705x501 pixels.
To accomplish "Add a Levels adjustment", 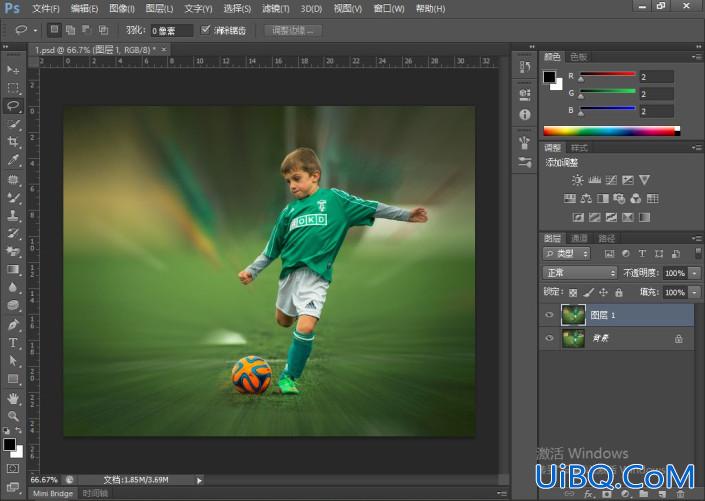I will point(594,180).
